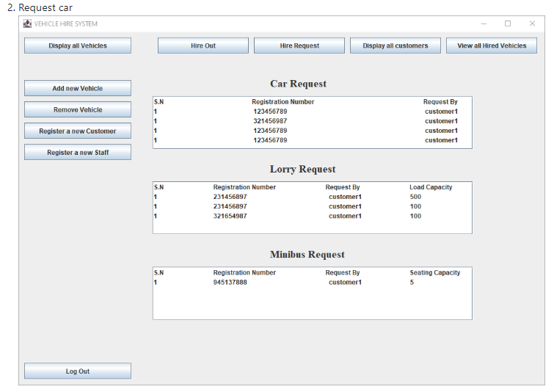Open Register a new Staff
The height and width of the screenshot is (392, 554).
pos(78,153)
